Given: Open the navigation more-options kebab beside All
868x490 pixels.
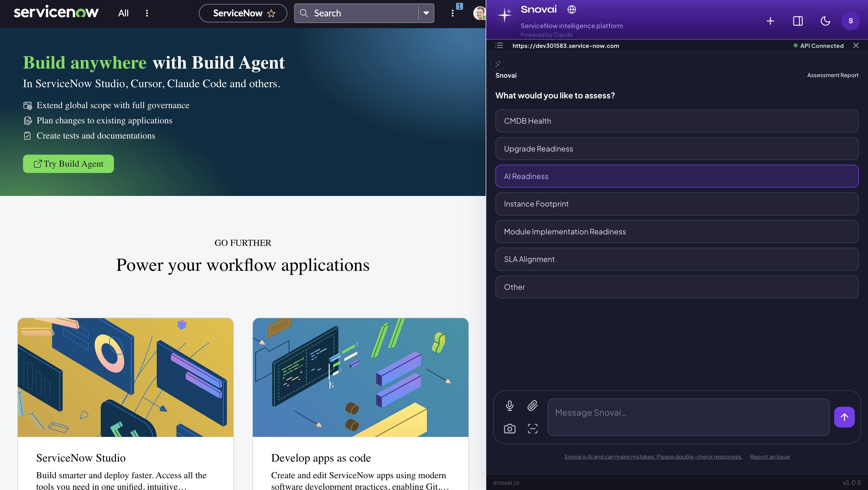Looking at the screenshot, I should coord(147,13).
